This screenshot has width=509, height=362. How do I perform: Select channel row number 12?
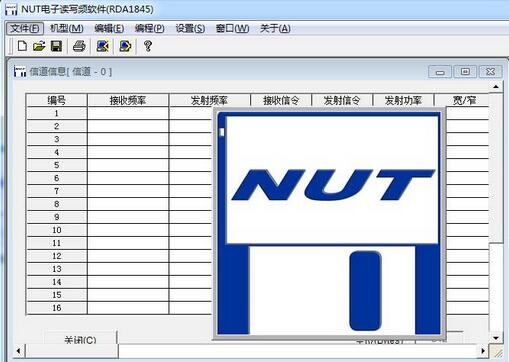coord(56,256)
